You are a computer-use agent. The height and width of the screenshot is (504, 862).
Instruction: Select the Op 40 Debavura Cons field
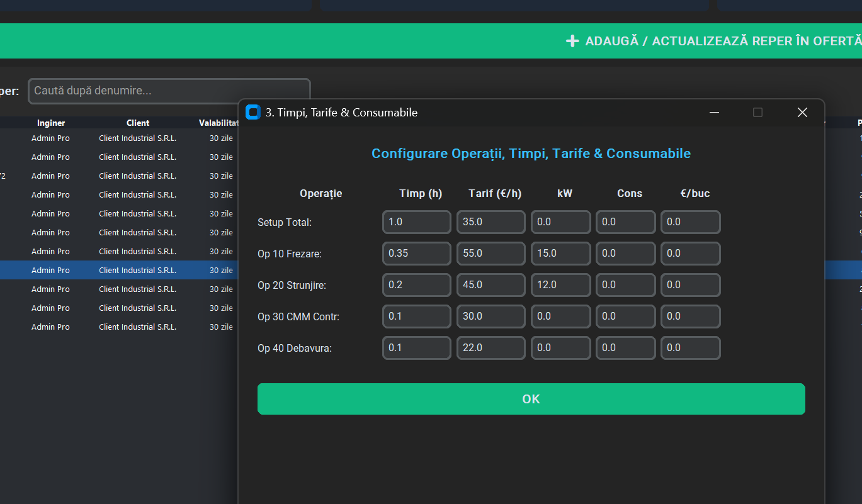click(626, 348)
